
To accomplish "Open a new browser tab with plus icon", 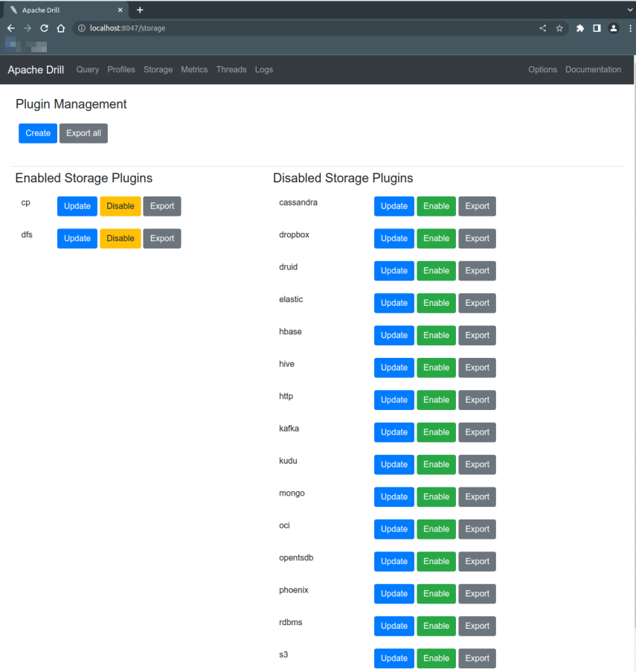I will pyautogui.click(x=140, y=10).
